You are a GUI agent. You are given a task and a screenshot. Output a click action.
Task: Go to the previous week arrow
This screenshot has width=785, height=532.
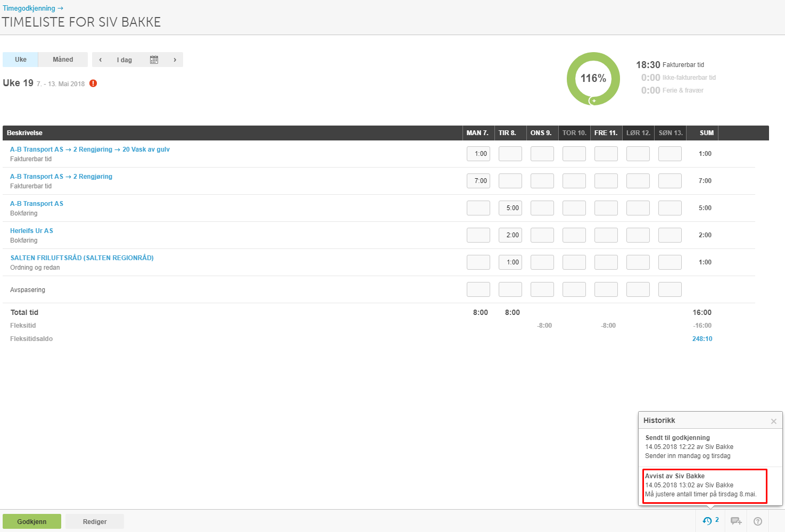click(x=101, y=60)
